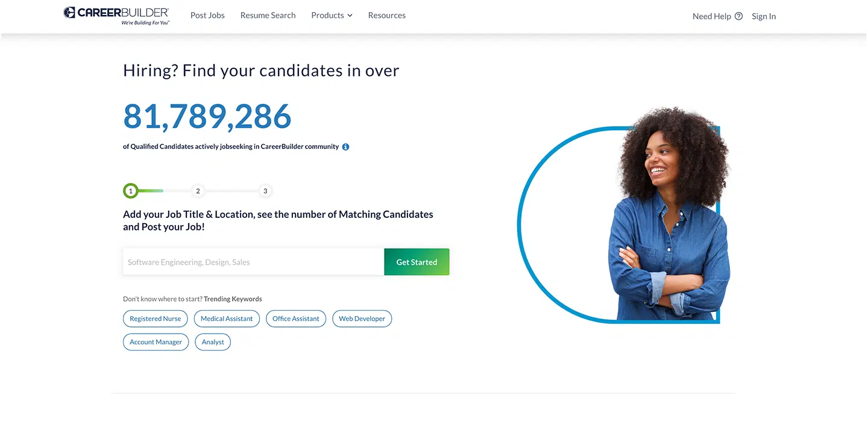
Task: Jump to step 2 in progress indicator
Action: tap(198, 191)
